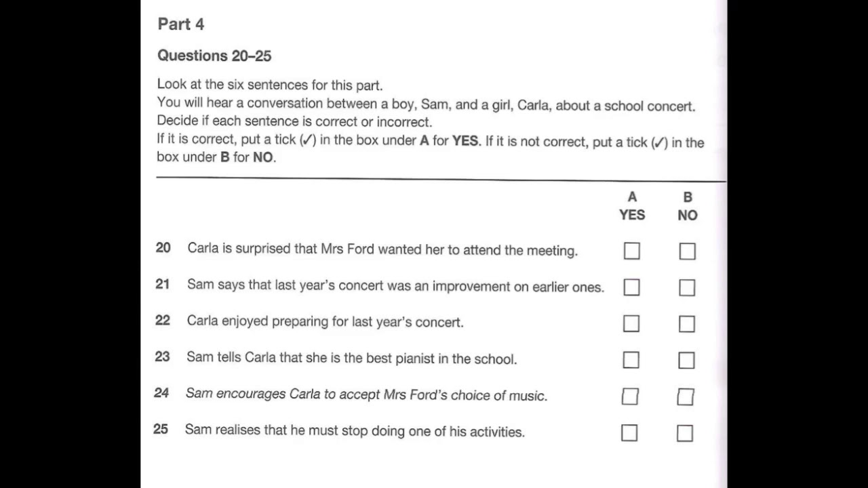The height and width of the screenshot is (488, 868).
Task: Click the 'Part 4' heading
Action: (x=180, y=24)
